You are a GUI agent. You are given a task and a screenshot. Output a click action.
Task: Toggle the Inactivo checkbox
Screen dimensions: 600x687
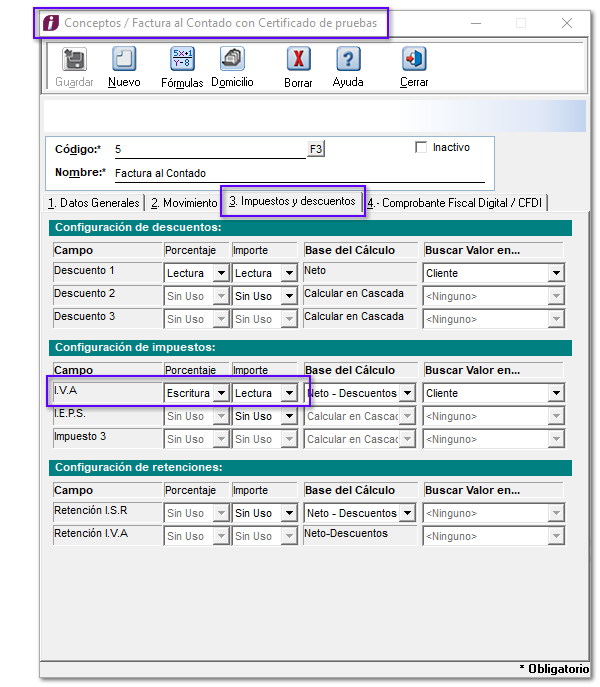[421, 147]
